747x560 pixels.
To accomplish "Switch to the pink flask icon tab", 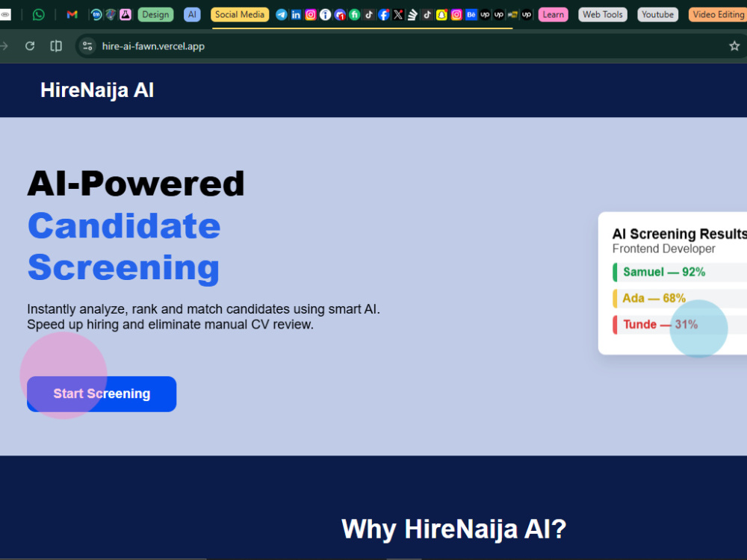I will coord(125,15).
